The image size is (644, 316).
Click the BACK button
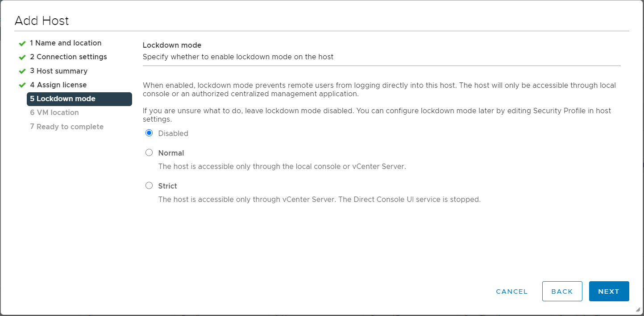tap(562, 291)
